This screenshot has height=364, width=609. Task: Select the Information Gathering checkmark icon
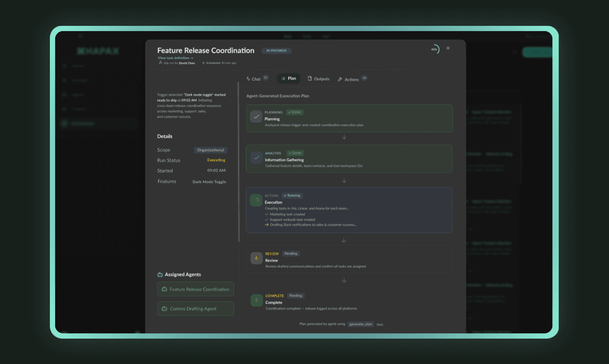click(x=256, y=157)
